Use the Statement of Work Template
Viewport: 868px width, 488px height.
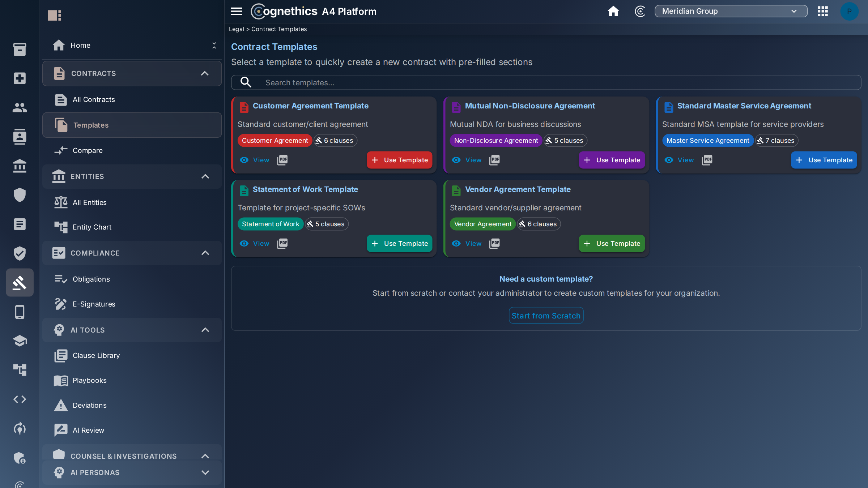tap(399, 243)
